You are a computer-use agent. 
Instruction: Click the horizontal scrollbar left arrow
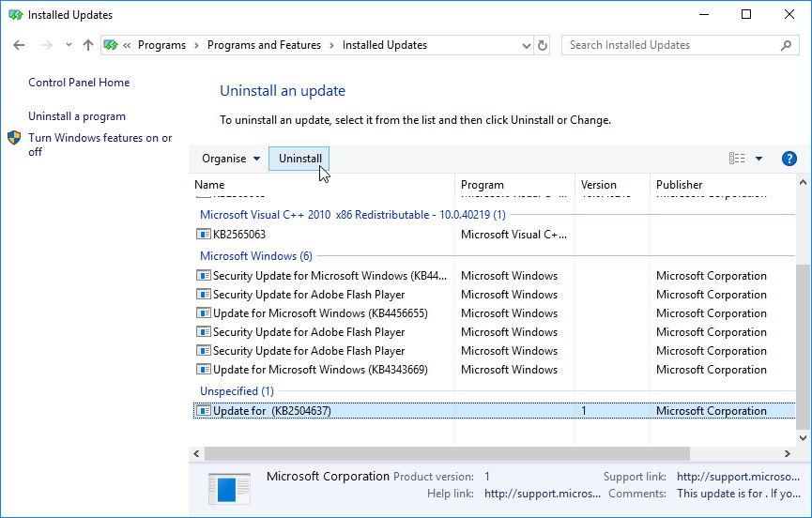(x=196, y=454)
